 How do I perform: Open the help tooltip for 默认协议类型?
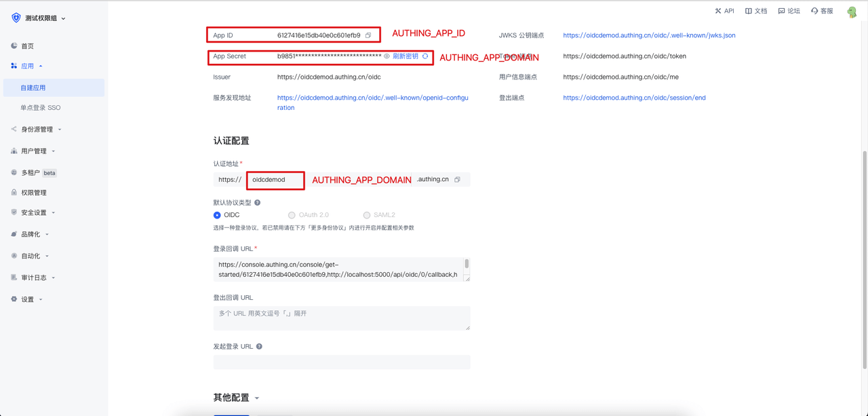(257, 203)
